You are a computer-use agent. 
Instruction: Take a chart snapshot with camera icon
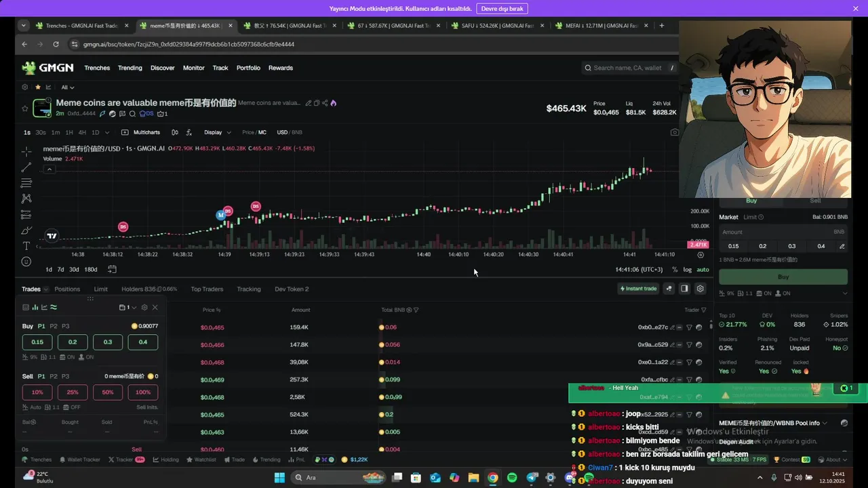click(x=674, y=132)
